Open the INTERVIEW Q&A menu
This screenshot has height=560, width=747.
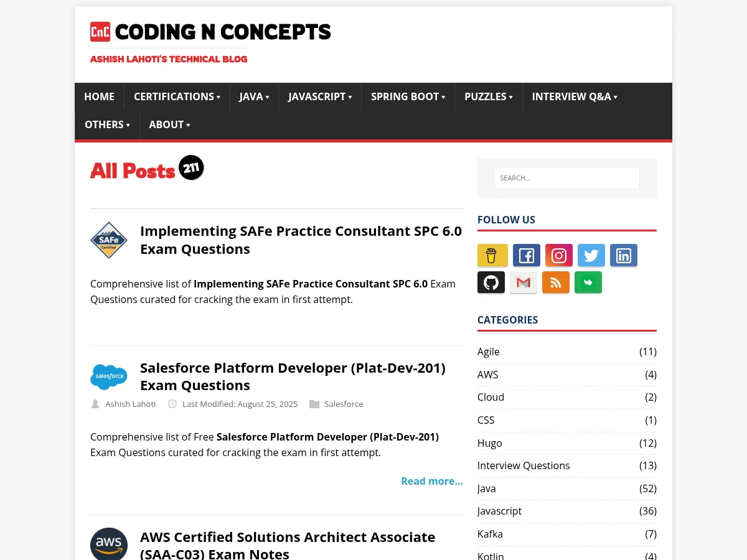tap(571, 96)
